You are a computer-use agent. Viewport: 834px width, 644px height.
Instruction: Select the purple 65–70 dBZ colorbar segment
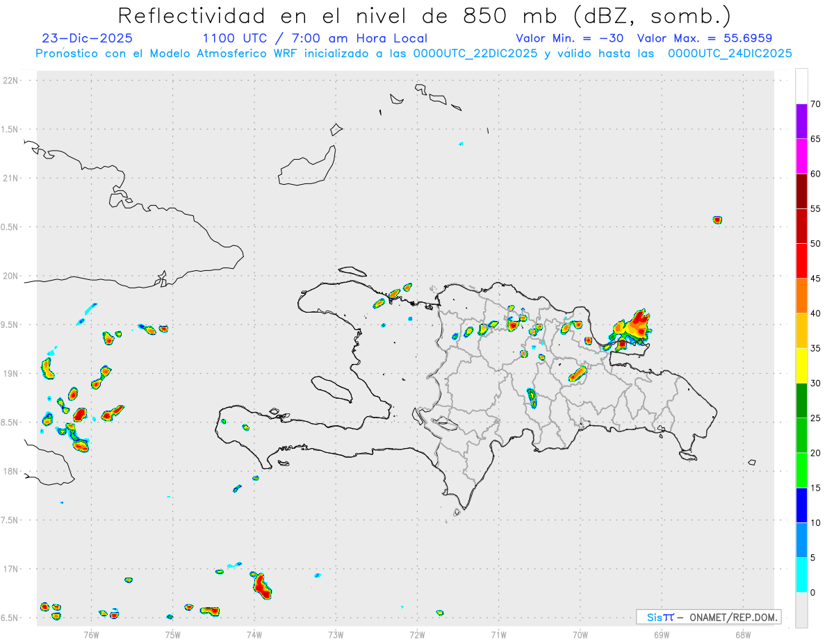(x=801, y=122)
